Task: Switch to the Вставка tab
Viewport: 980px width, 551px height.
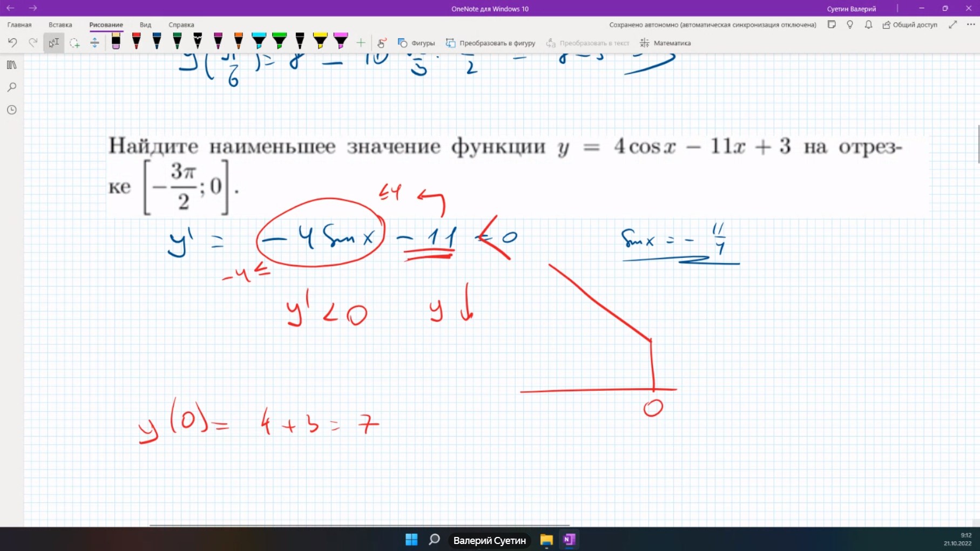Action: 60,25
